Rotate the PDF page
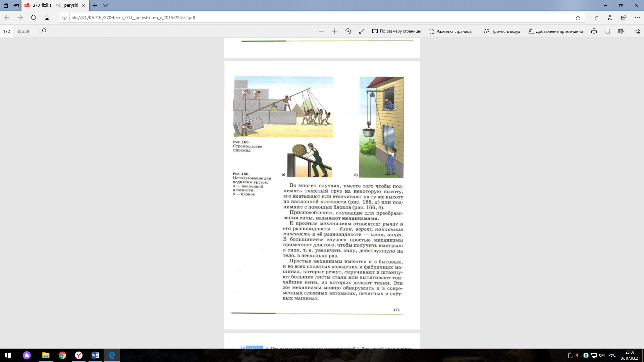 tap(348, 31)
